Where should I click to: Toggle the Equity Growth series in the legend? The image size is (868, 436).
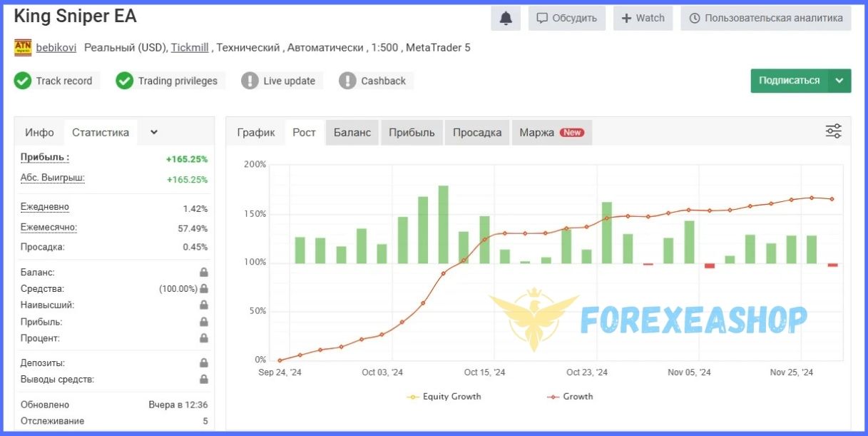point(444,397)
